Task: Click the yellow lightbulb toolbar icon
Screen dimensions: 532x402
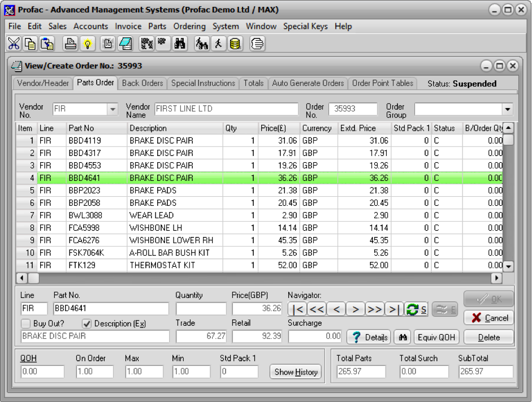Action: click(88, 44)
